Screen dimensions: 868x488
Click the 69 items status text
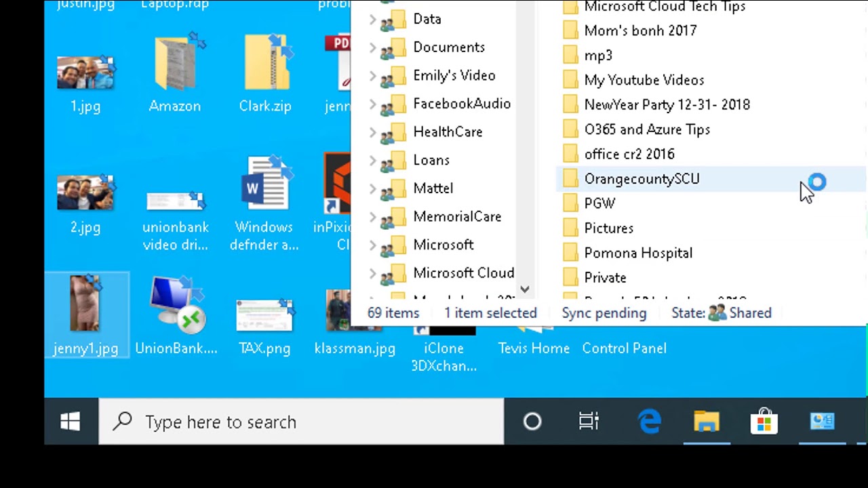393,313
